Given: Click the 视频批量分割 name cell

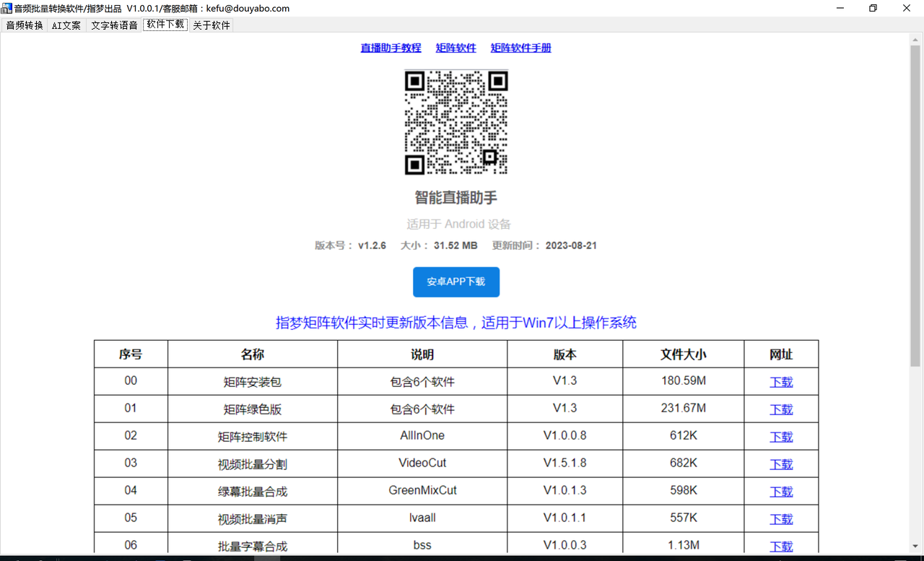Looking at the screenshot, I should (x=253, y=464).
